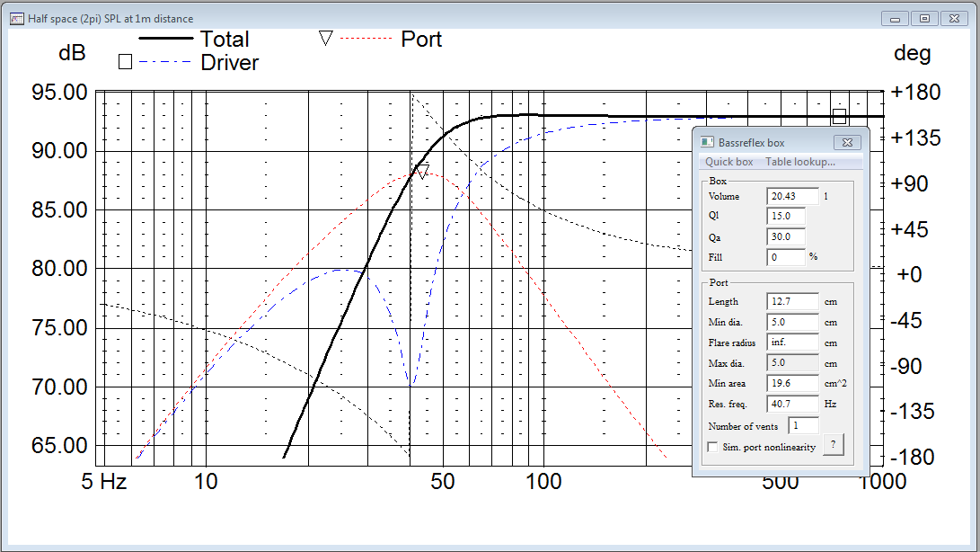Click the Bassreflex box title icon
This screenshot has width=980, height=552.
(707, 142)
